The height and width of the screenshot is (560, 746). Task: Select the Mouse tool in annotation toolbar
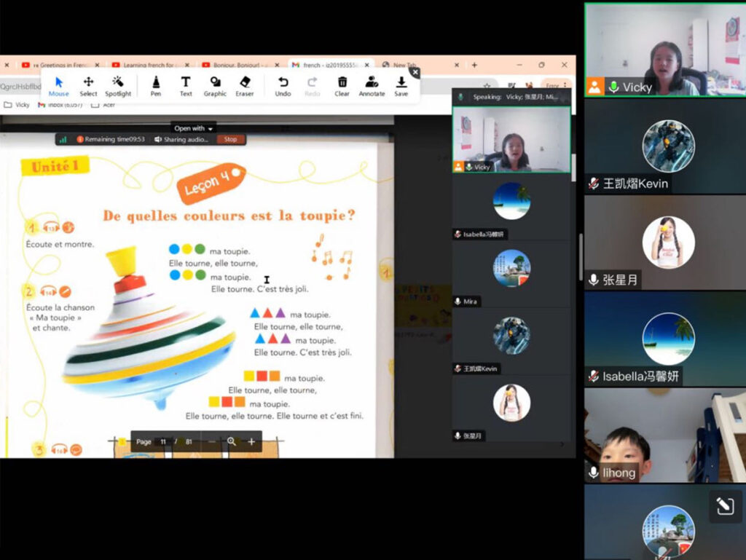pos(58,87)
